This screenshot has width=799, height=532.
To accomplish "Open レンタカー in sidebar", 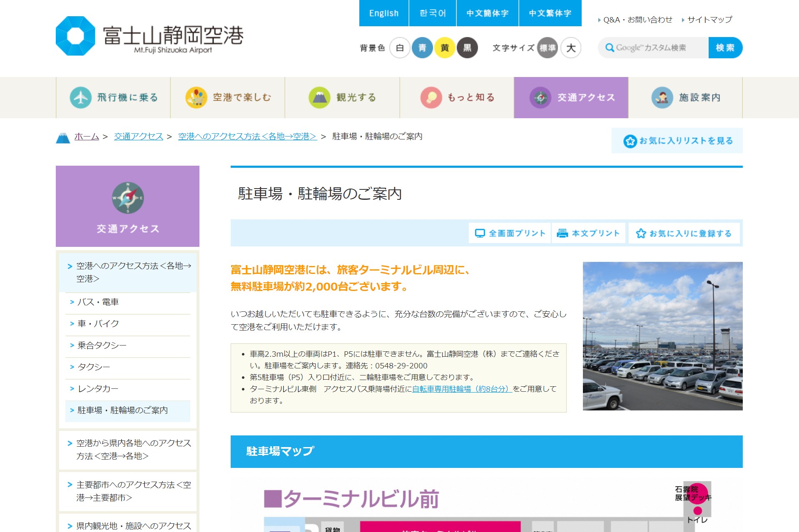I will point(128,389).
